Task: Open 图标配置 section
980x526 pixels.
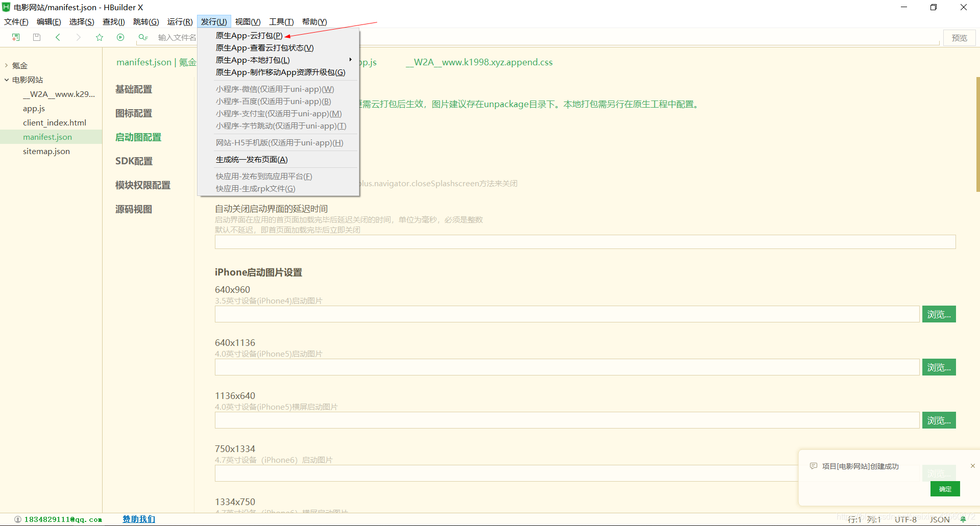Action: click(x=134, y=113)
